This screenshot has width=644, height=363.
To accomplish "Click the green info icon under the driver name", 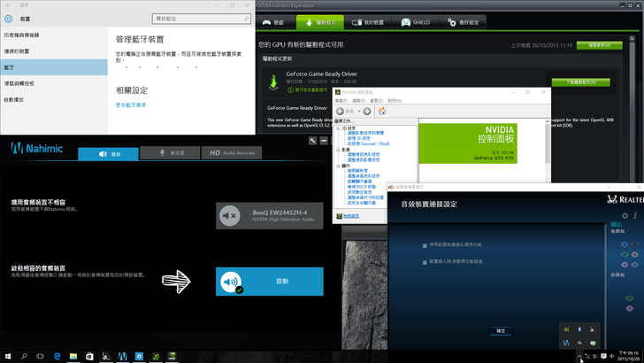I will coord(290,90).
